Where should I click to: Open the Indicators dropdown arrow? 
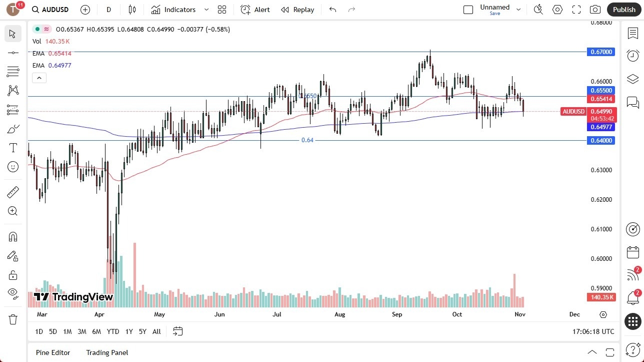point(205,10)
